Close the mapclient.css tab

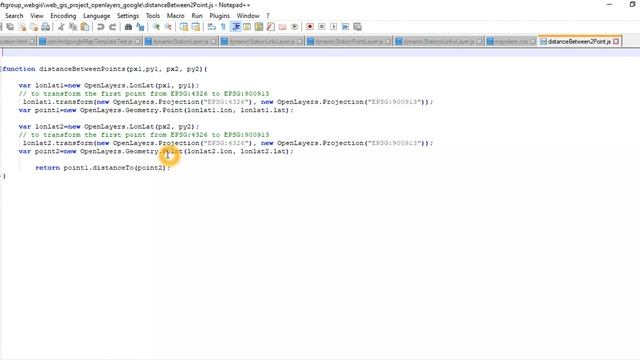(x=532, y=41)
